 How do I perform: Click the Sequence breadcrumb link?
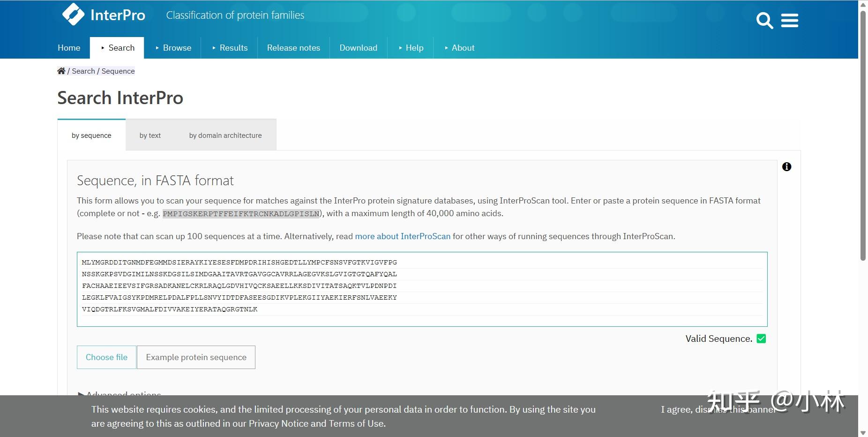pyautogui.click(x=118, y=71)
